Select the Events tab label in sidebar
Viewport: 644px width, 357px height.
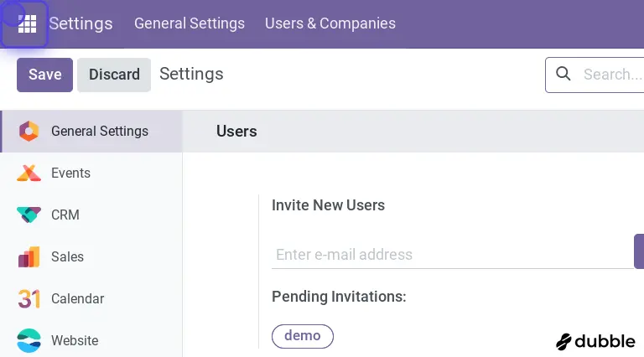(x=70, y=173)
